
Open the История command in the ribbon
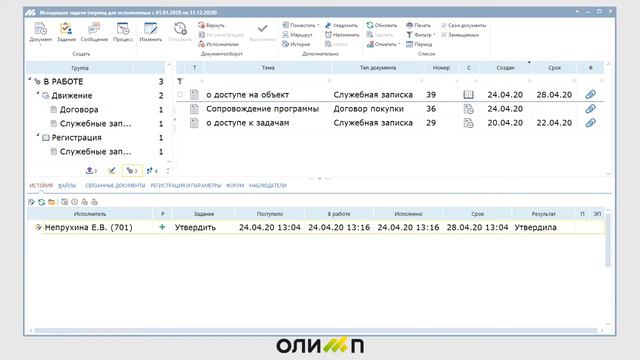pyautogui.click(x=296, y=44)
